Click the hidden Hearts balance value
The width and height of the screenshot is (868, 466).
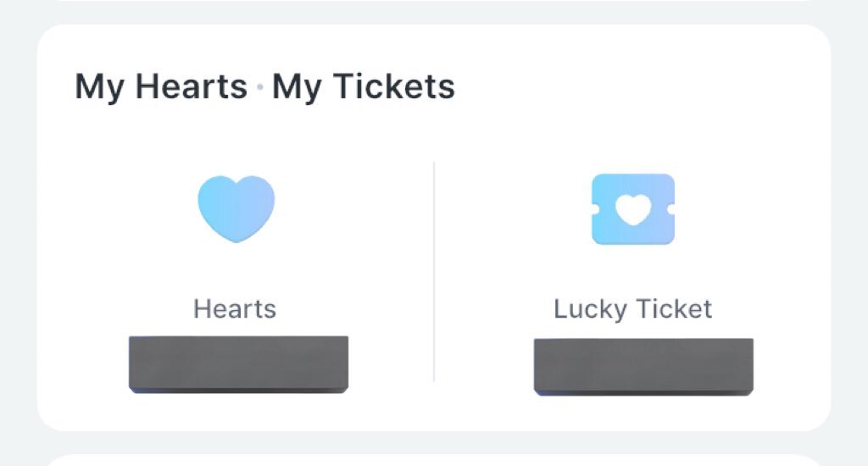238,364
